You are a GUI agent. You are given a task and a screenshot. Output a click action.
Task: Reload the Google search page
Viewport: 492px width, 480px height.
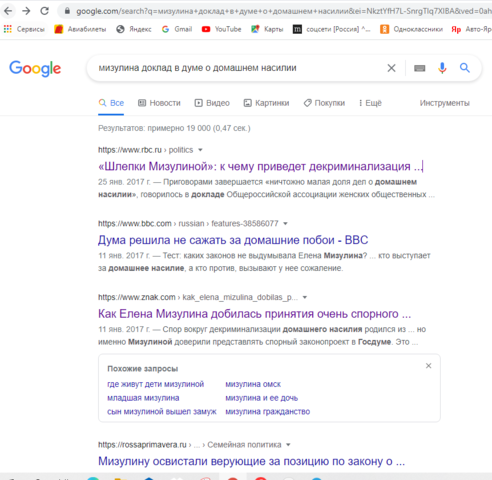[44, 11]
